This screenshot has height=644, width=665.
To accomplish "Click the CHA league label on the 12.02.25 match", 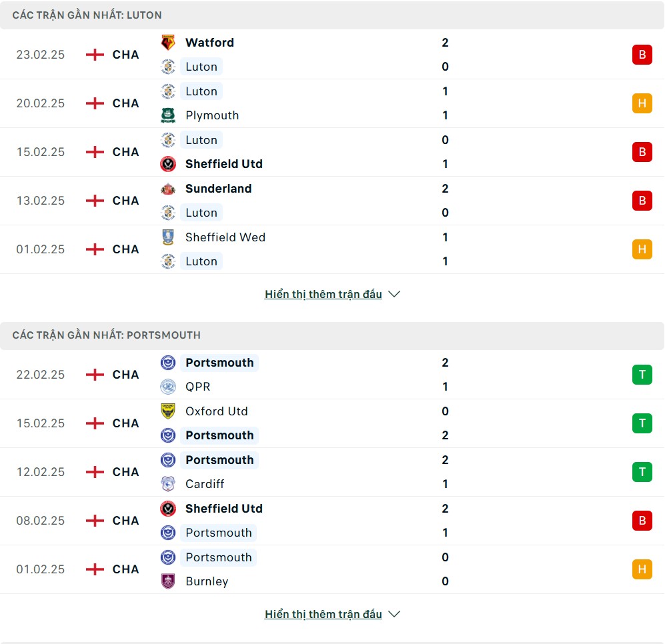I will pyautogui.click(x=125, y=472).
